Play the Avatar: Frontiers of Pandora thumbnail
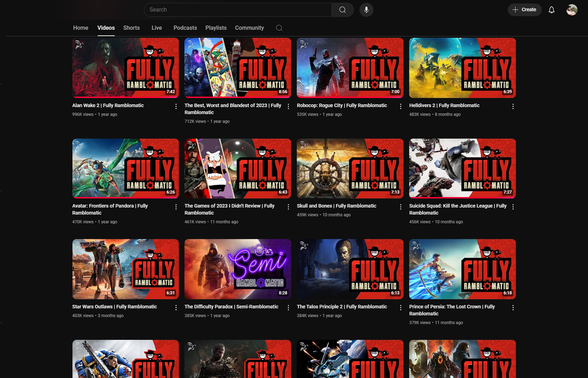This screenshot has height=378, width=588. (x=125, y=168)
